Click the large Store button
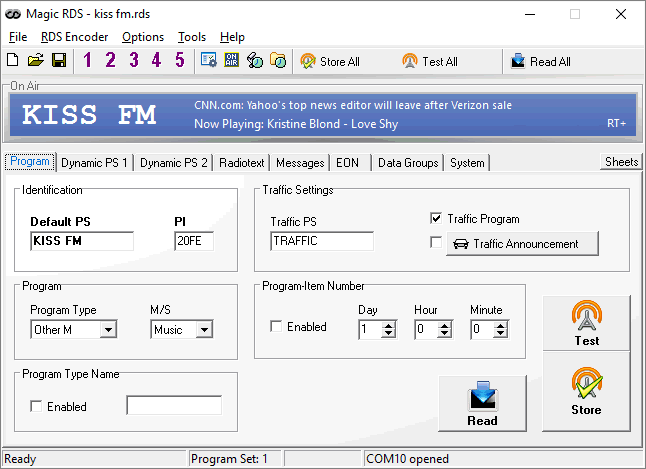646x469 pixels. (586, 391)
